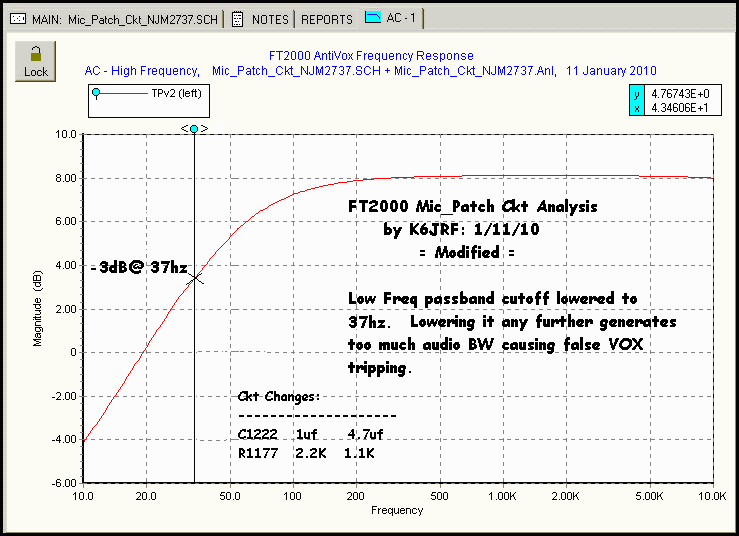
Task: Select the TPv2 (left) legend label
Action: coord(176,93)
